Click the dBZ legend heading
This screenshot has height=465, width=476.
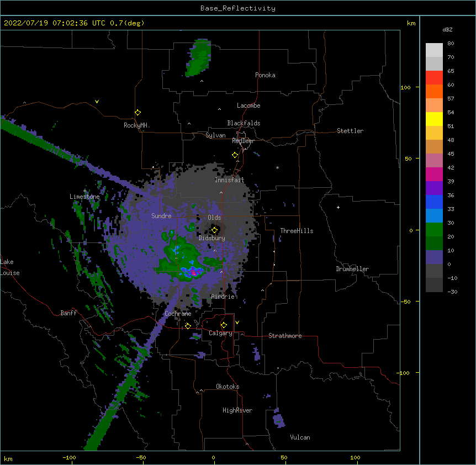[x=447, y=30]
